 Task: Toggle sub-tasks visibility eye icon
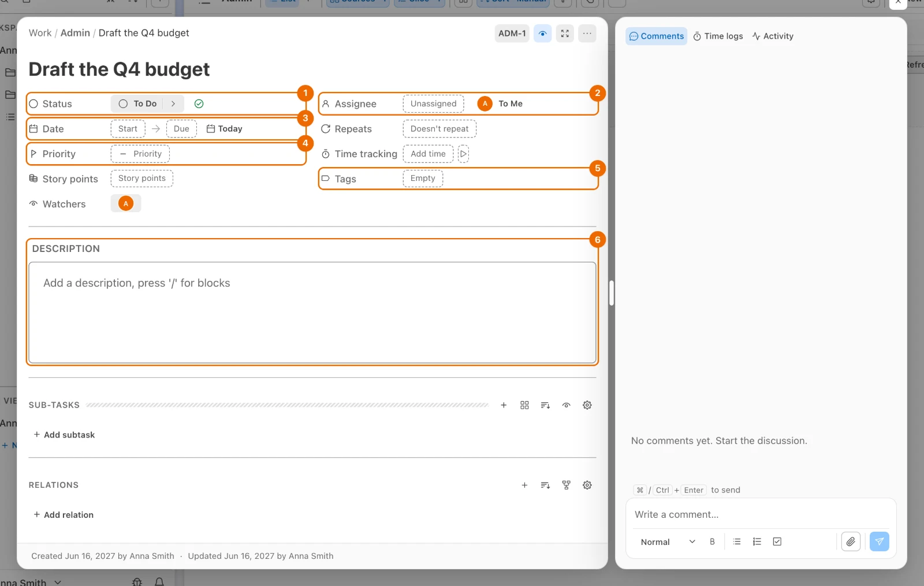567,406
